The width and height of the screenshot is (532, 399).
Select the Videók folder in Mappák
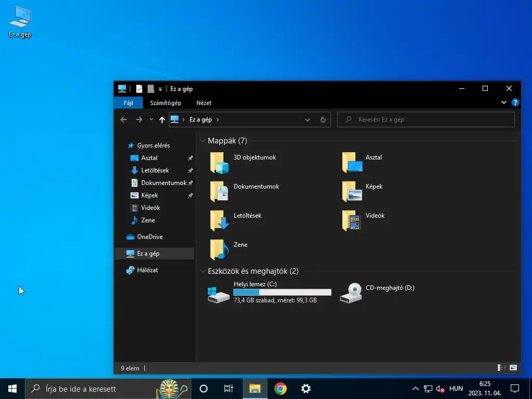tap(363, 220)
